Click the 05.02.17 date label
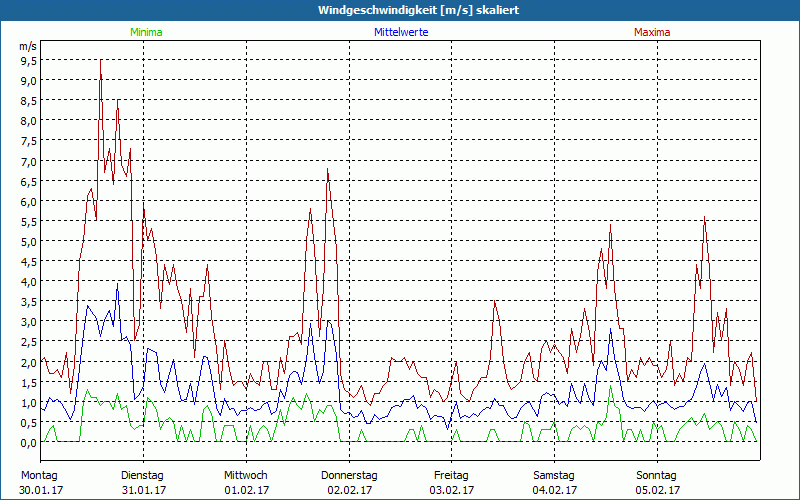Viewport: 800px width, 500px height. tap(658, 490)
